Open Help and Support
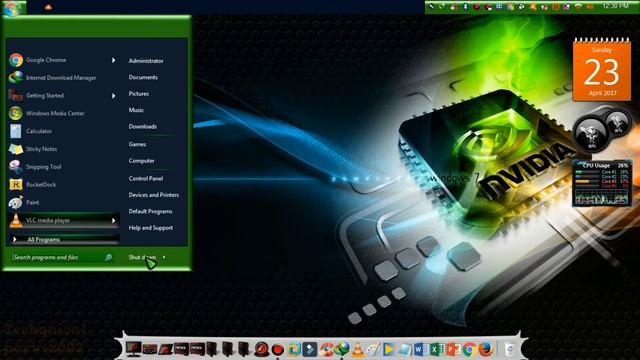The width and height of the screenshot is (640, 360). [151, 228]
